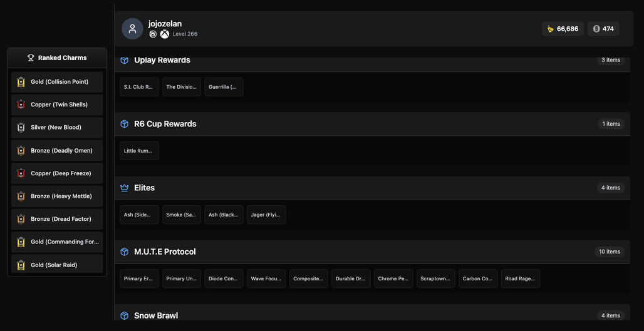Select the The Divisio... reward item
Viewport: 644px width, 331px height.
(x=182, y=87)
